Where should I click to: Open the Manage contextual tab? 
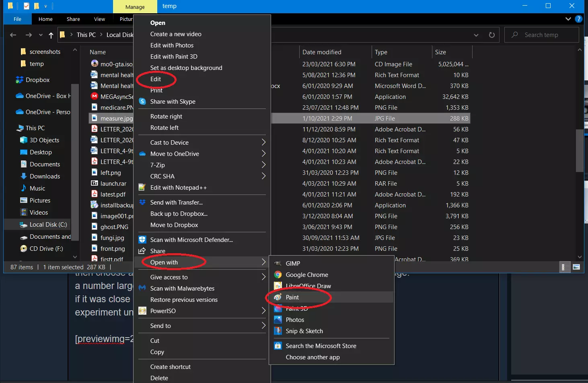coord(135,7)
